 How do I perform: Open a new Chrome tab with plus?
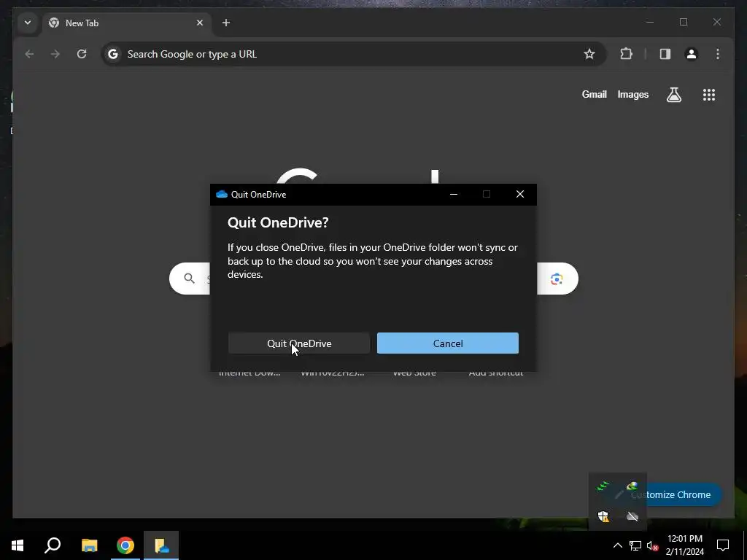click(x=226, y=23)
